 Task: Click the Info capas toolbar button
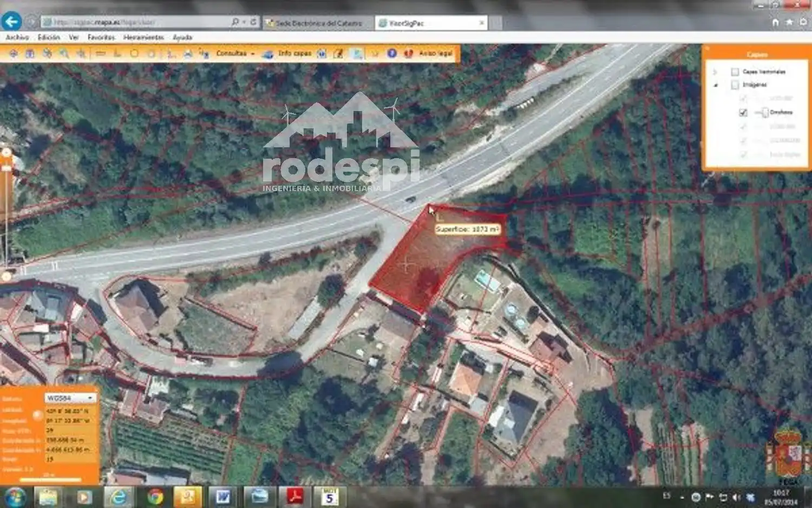click(x=287, y=53)
